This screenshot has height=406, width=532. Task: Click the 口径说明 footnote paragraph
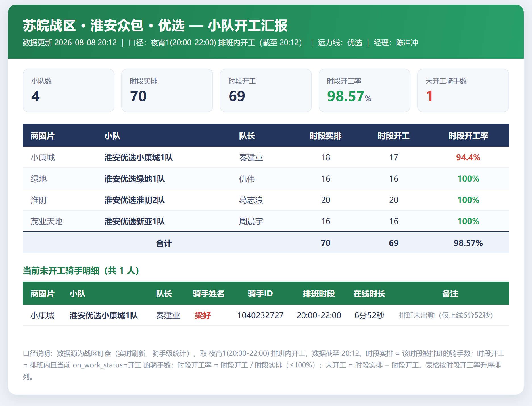coord(264,365)
